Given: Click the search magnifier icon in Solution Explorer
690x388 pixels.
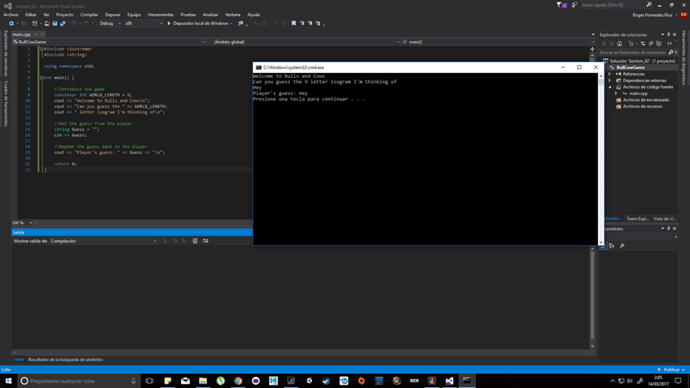Looking at the screenshot, I should click(671, 52).
